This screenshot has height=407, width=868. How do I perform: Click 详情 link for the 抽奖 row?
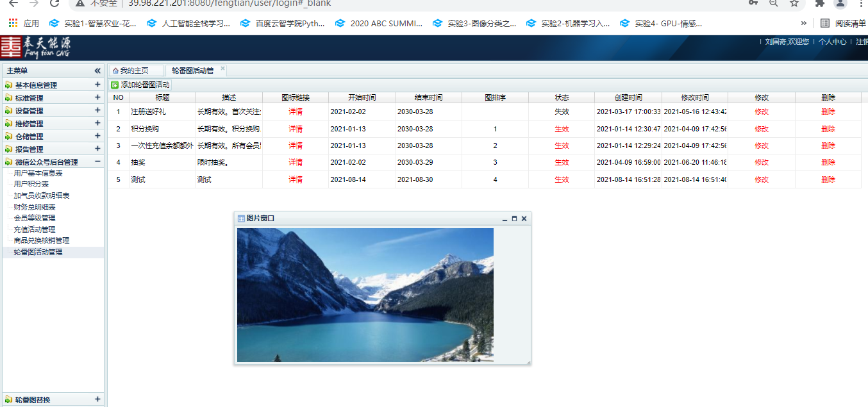tap(296, 163)
